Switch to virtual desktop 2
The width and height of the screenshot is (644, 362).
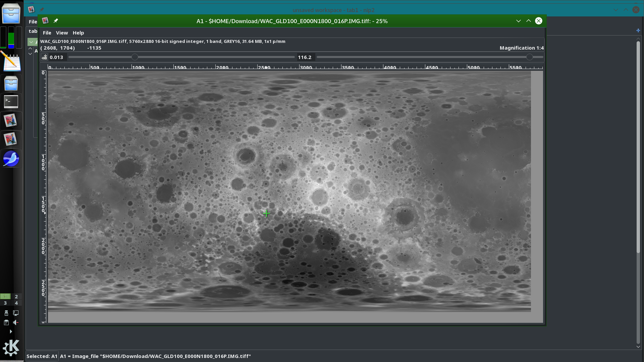[16, 296]
